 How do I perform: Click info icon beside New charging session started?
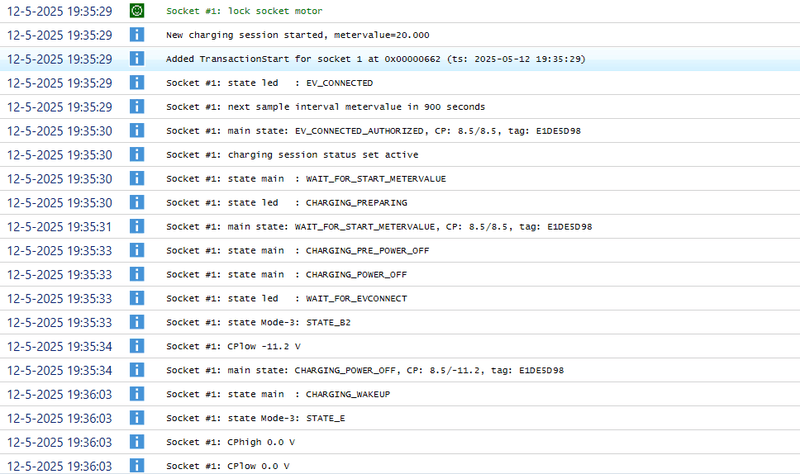tap(138, 34)
